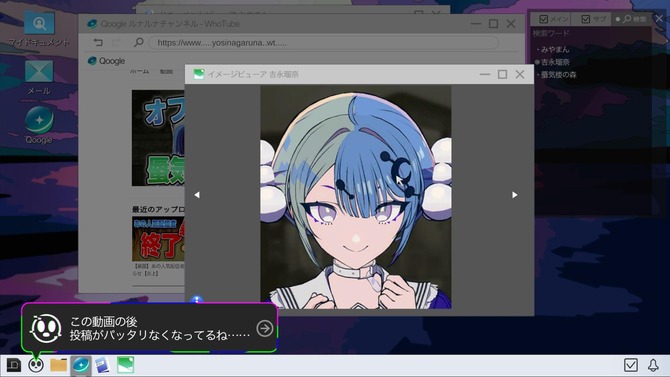
Task: Click the blue info icon in the image viewer
Action: click(x=197, y=299)
